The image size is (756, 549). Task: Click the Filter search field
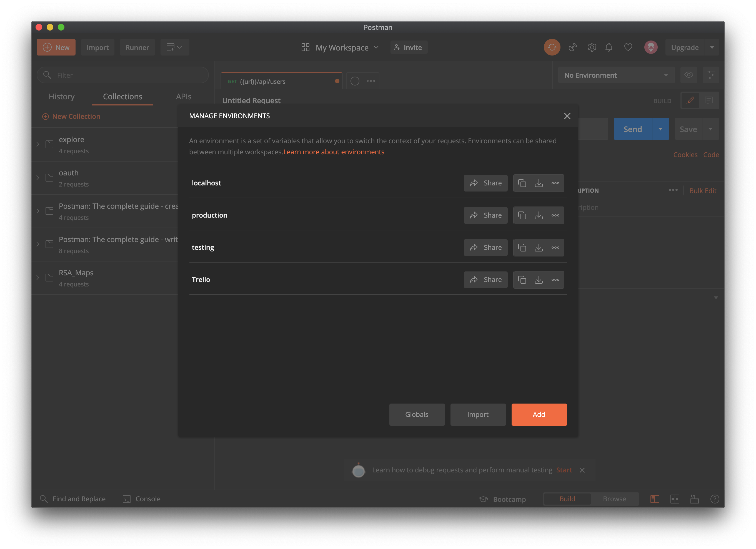tap(123, 75)
